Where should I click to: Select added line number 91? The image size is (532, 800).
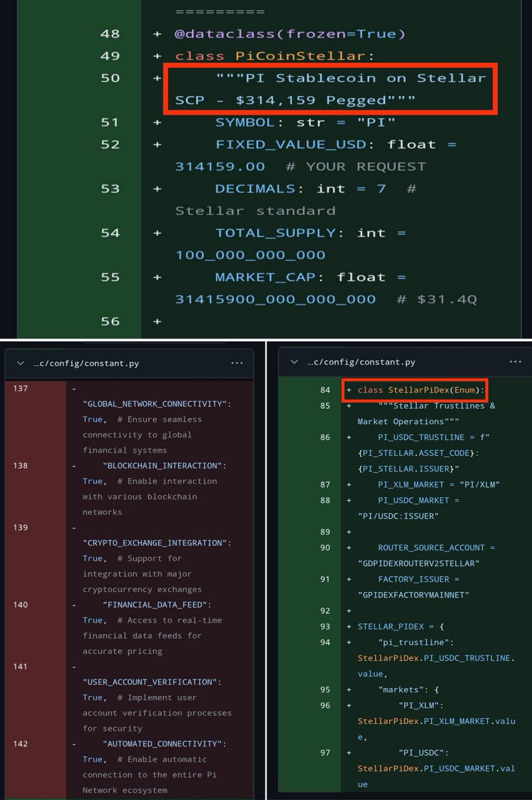click(325, 579)
